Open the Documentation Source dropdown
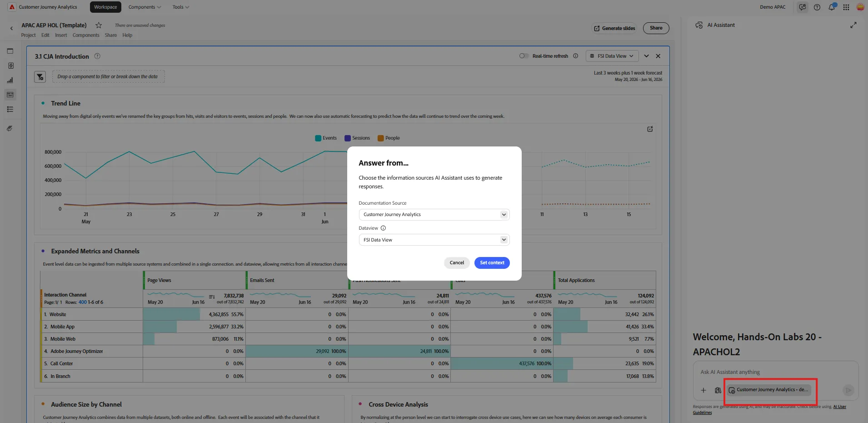The image size is (868, 423). tap(434, 215)
